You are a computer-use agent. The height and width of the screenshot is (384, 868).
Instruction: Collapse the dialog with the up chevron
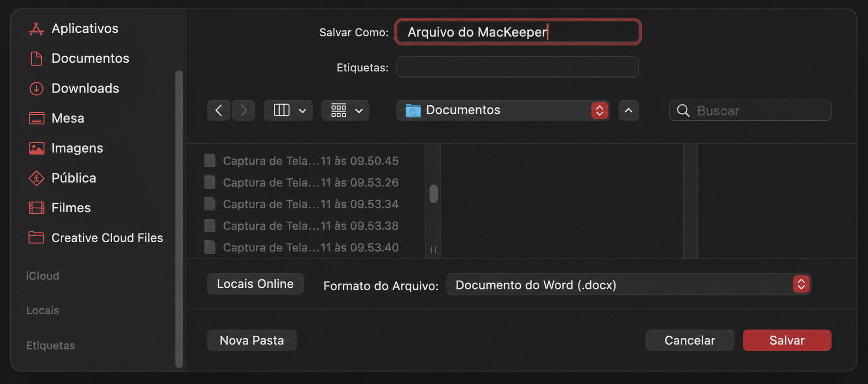click(x=629, y=111)
